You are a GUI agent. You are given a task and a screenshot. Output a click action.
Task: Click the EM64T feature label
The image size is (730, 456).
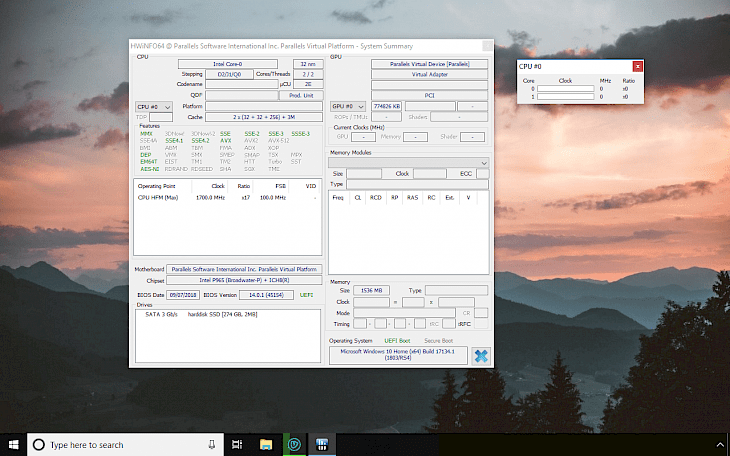tap(149, 162)
